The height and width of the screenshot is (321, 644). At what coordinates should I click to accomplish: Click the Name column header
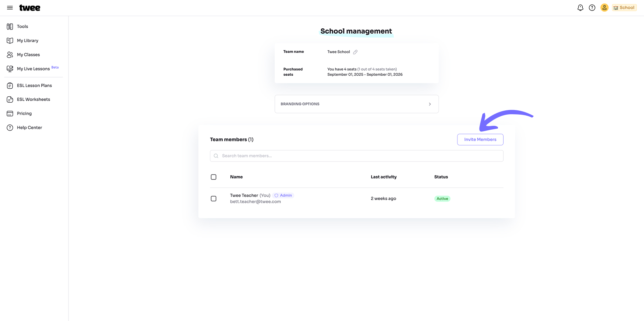(236, 177)
